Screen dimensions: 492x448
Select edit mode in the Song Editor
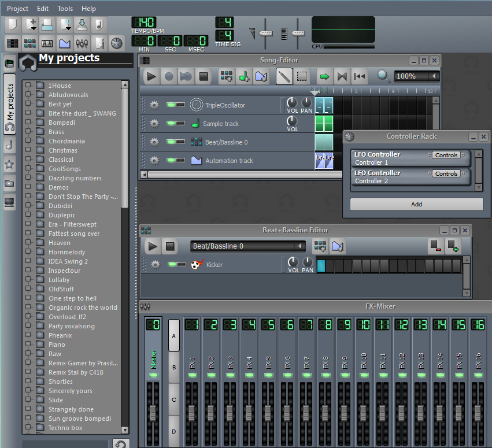[x=301, y=76]
